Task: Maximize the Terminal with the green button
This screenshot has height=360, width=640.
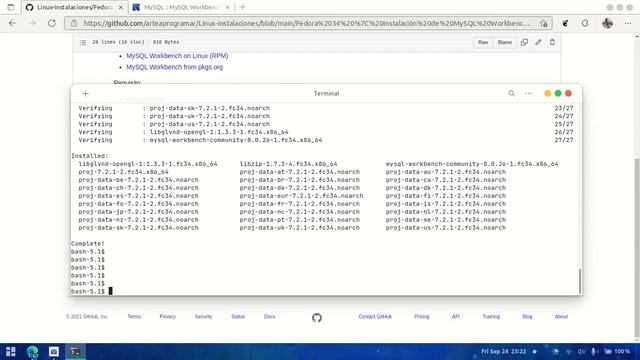Action: (558, 93)
